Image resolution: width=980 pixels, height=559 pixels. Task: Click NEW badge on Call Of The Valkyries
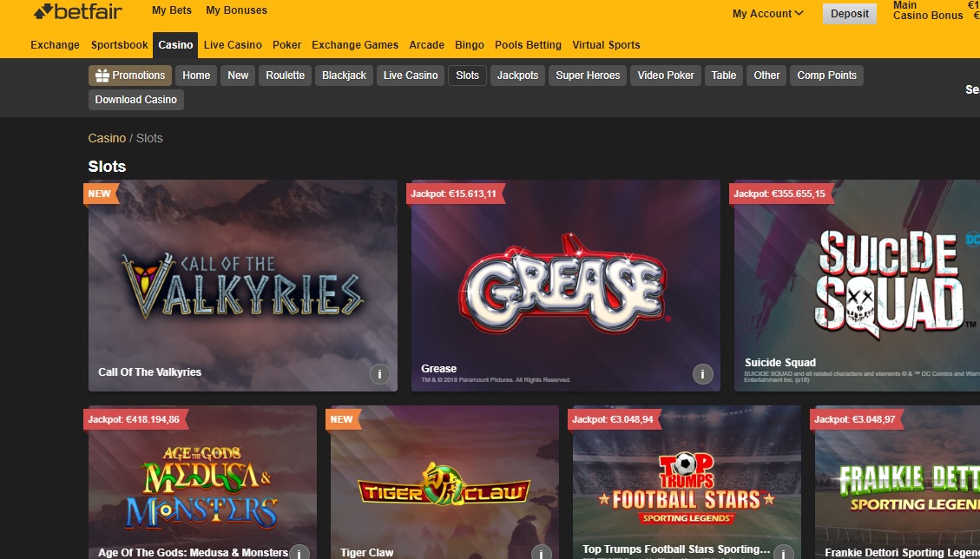tap(101, 194)
